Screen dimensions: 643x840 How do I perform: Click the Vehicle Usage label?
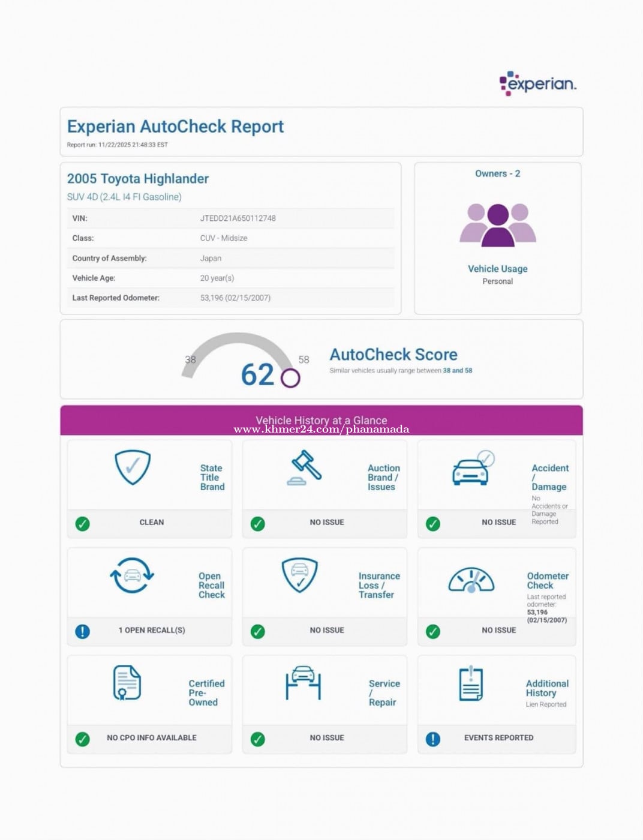pos(497,269)
